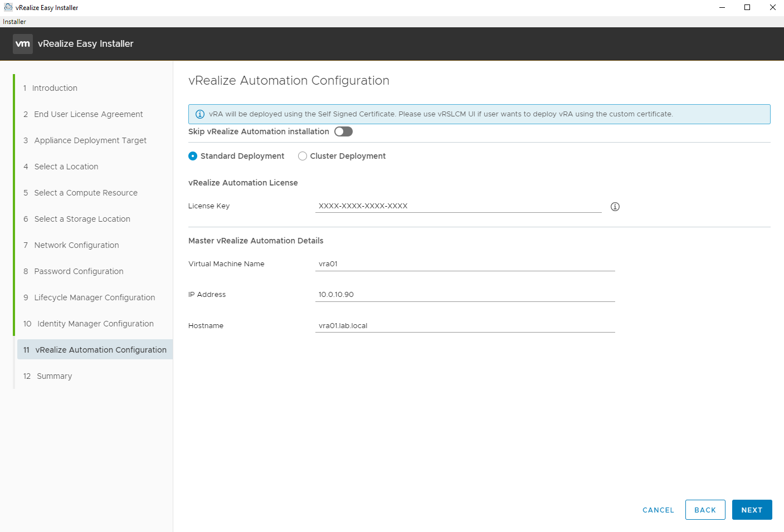Click the License Key info icon
The image size is (784, 532).
coord(615,207)
